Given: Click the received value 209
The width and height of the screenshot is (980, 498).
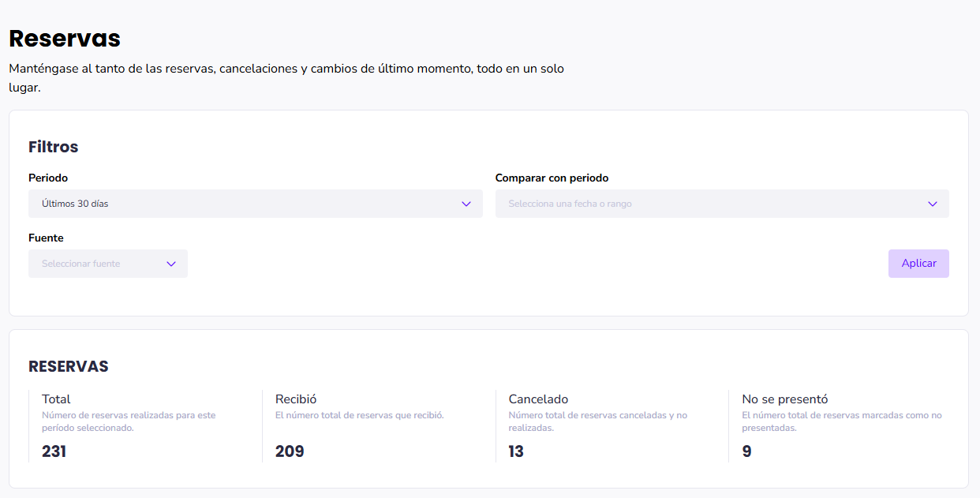Looking at the screenshot, I should coord(290,451).
